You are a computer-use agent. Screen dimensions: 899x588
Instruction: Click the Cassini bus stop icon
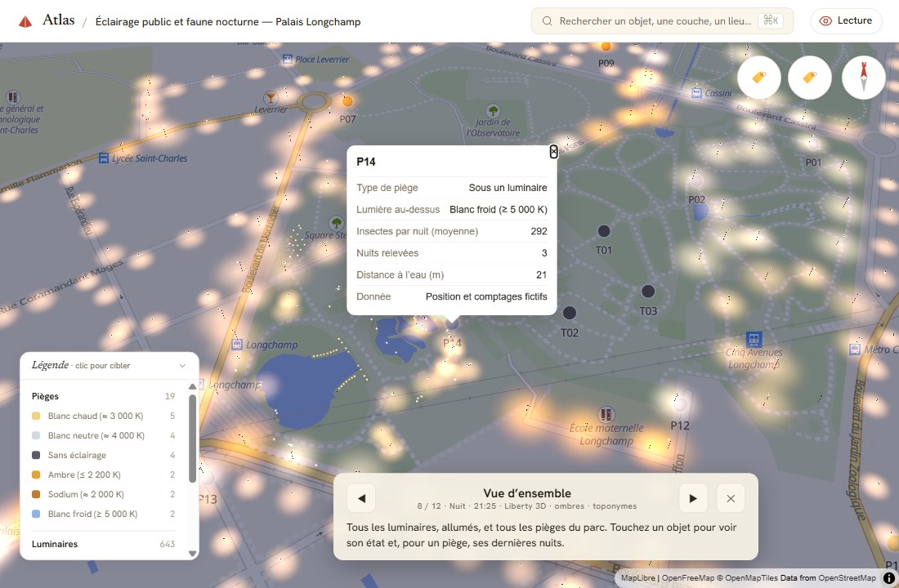tap(696, 93)
